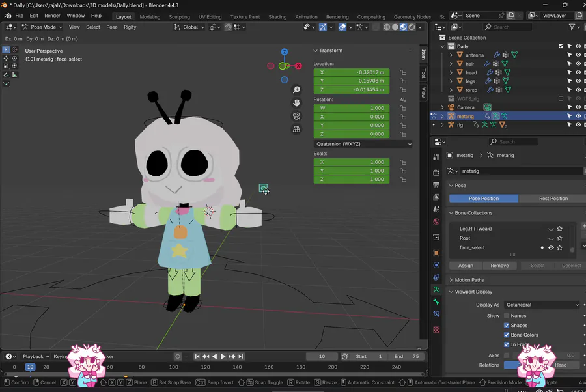Click the Rotation W value slider

pos(352,108)
